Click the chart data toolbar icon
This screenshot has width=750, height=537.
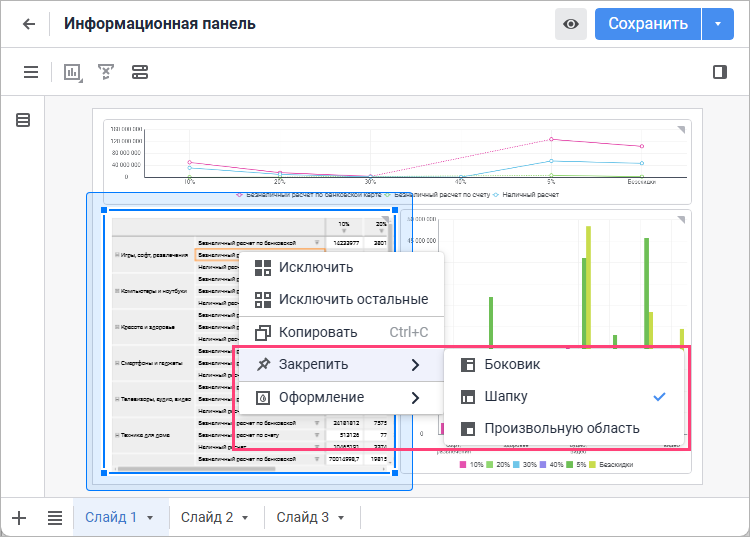tap(73, 72)
